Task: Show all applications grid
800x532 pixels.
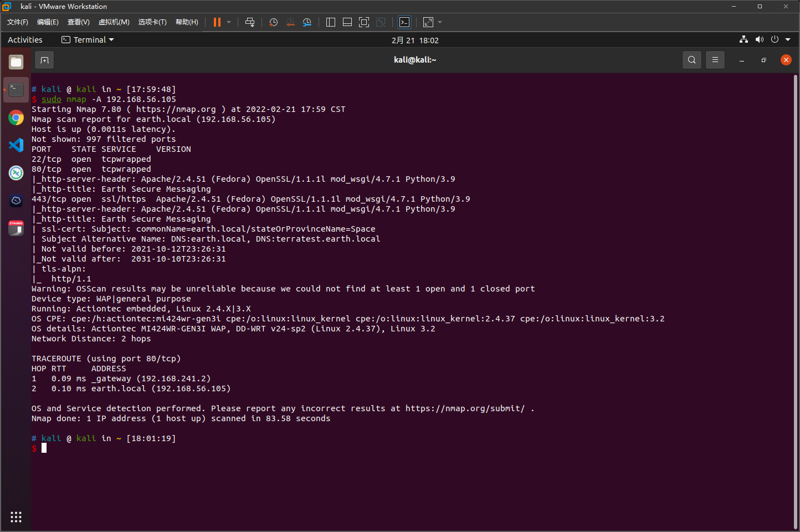Action: coord(16,517)
